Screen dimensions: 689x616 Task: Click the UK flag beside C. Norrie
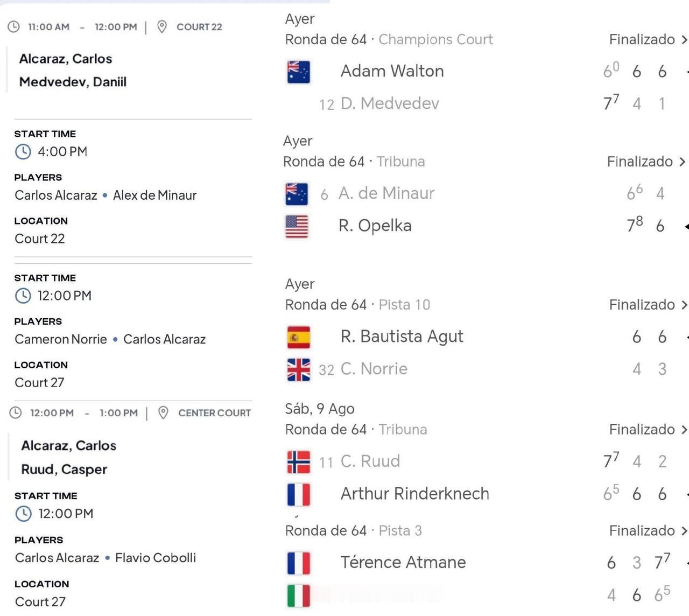click(x=299, y=370)
